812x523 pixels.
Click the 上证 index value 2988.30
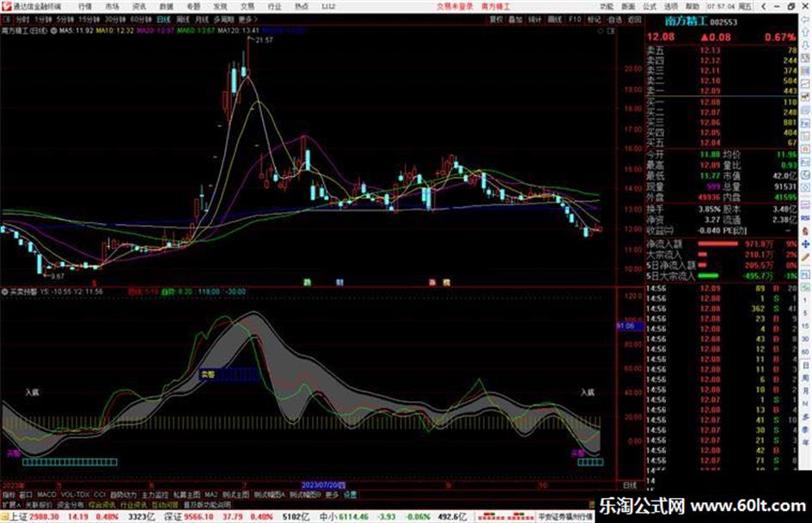[44, 517]
